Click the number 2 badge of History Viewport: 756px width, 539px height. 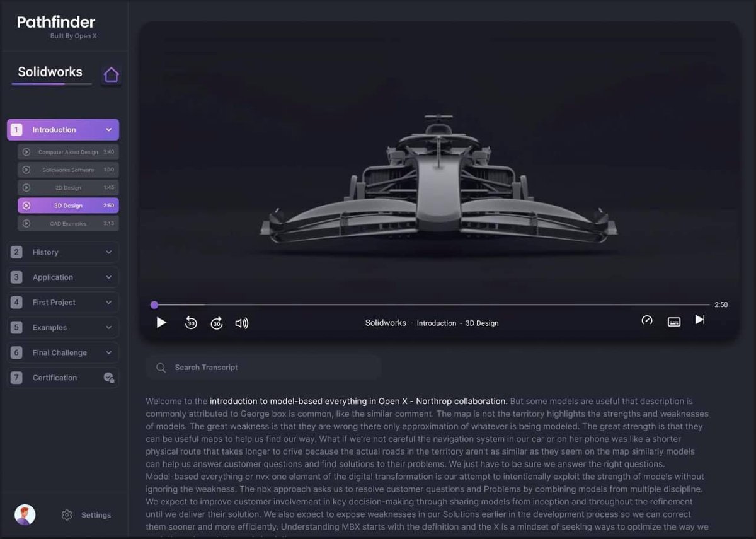[x=17, y=252]
